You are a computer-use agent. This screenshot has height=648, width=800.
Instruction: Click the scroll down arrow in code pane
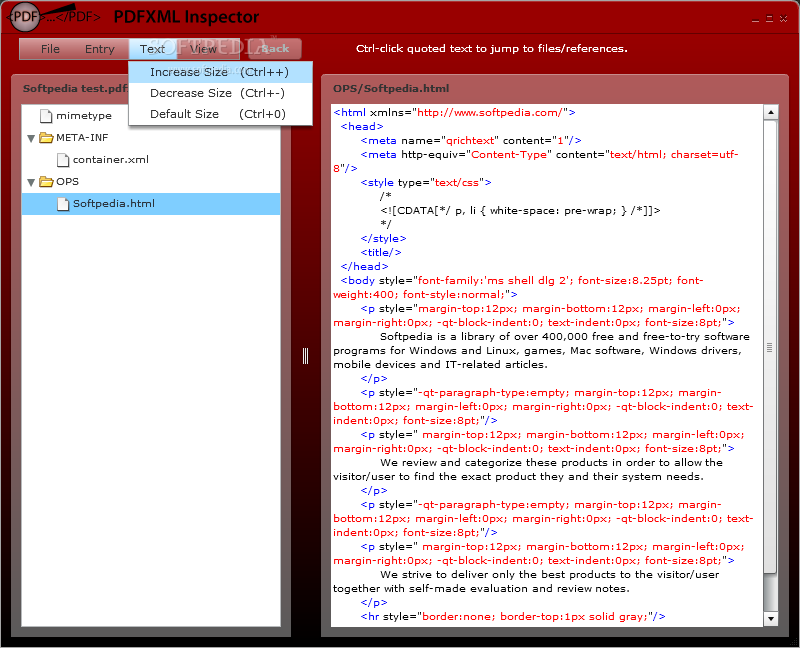click(x=770, y=618)
